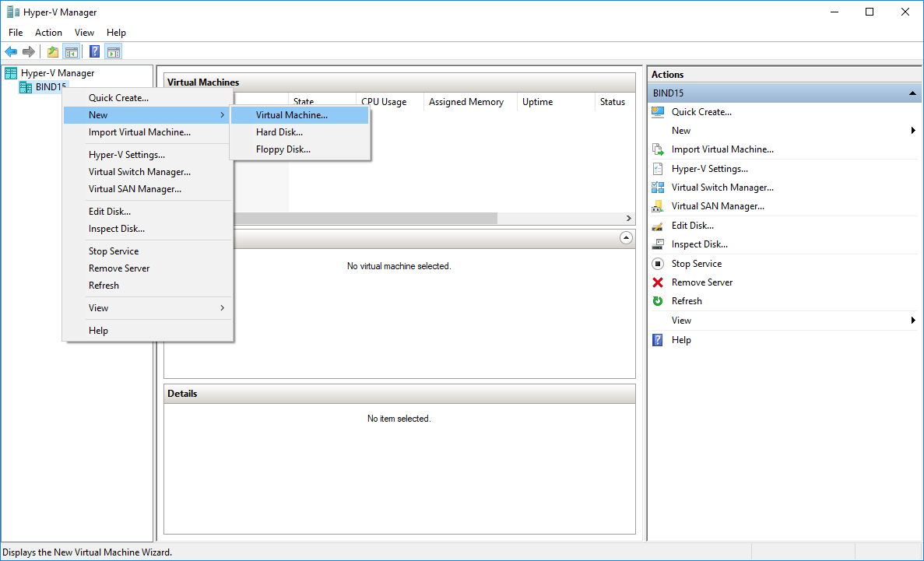924x561 pixels.
Task: Click the back navigation arrow in the toolbar
Action: (x=11, y=51)
